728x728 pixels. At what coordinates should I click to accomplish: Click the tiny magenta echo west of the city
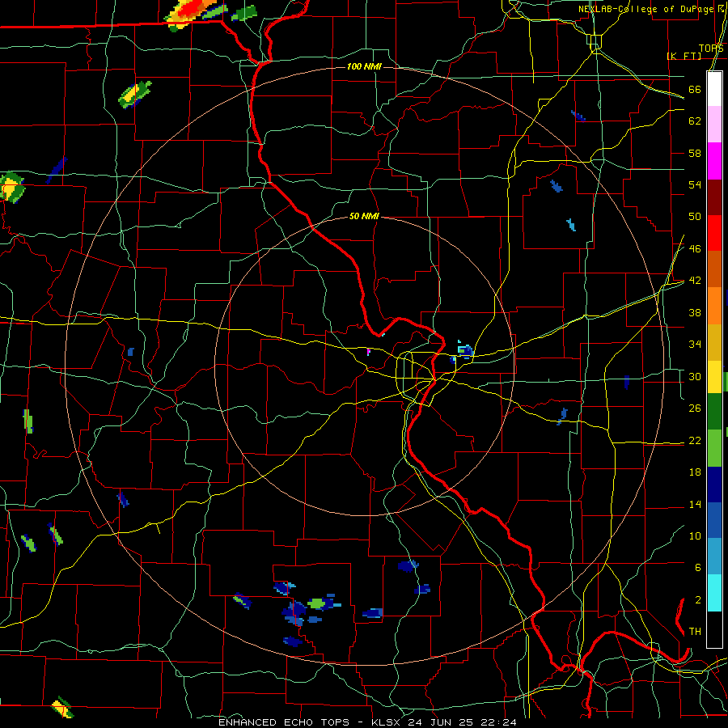[x=368, y=352]
